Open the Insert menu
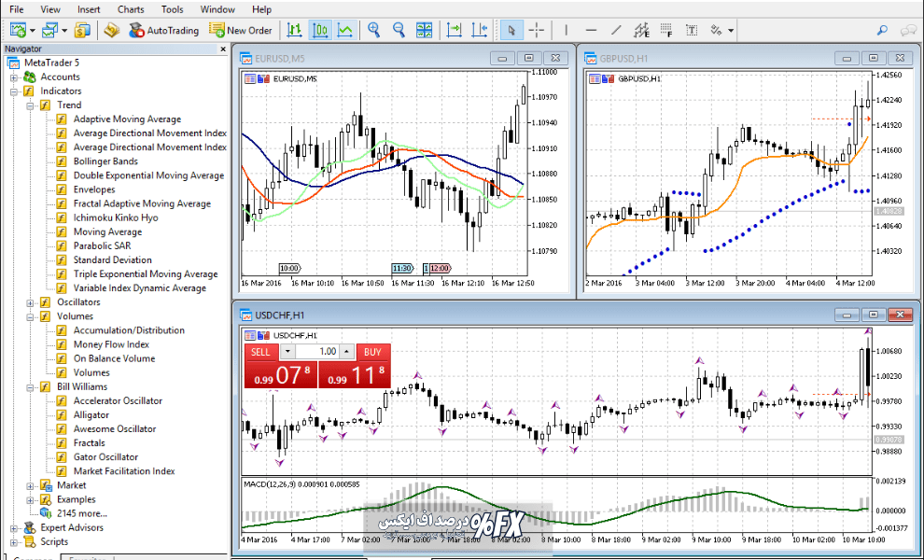The image size is (924, 560). tap(89, 9)
